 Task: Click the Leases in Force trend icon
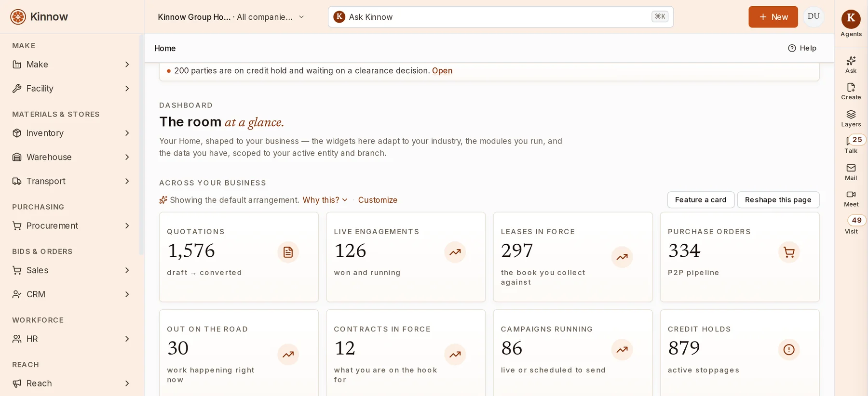pos(622,257)
